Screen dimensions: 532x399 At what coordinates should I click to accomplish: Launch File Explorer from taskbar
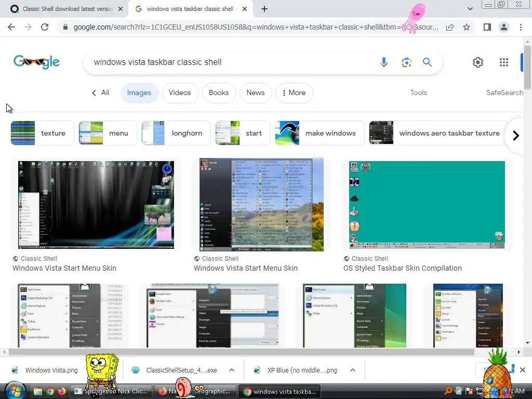37,392
